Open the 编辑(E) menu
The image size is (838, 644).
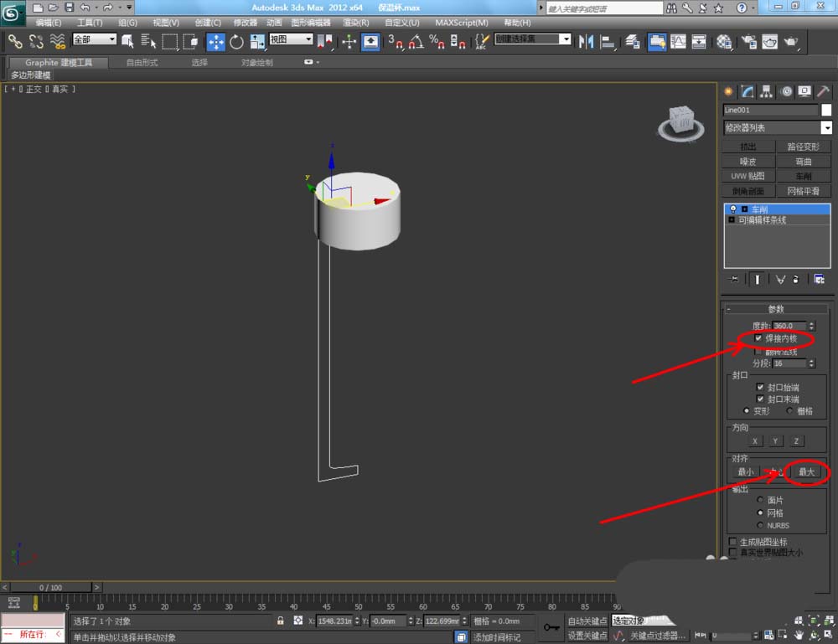[x=48, y=23]
